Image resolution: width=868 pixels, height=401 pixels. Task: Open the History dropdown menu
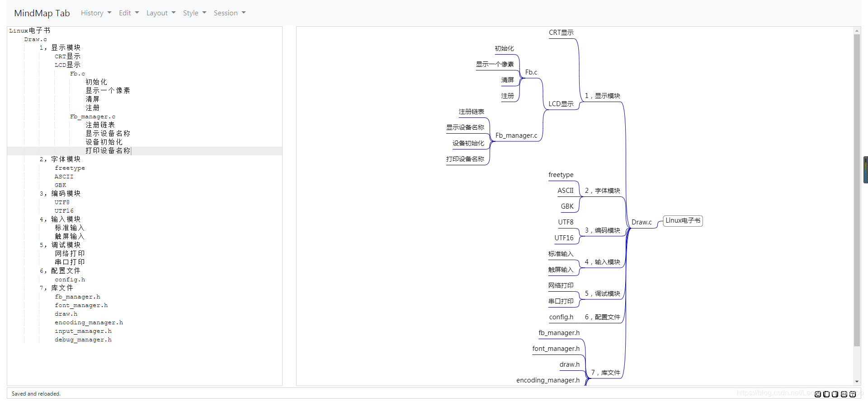point(96,13)
